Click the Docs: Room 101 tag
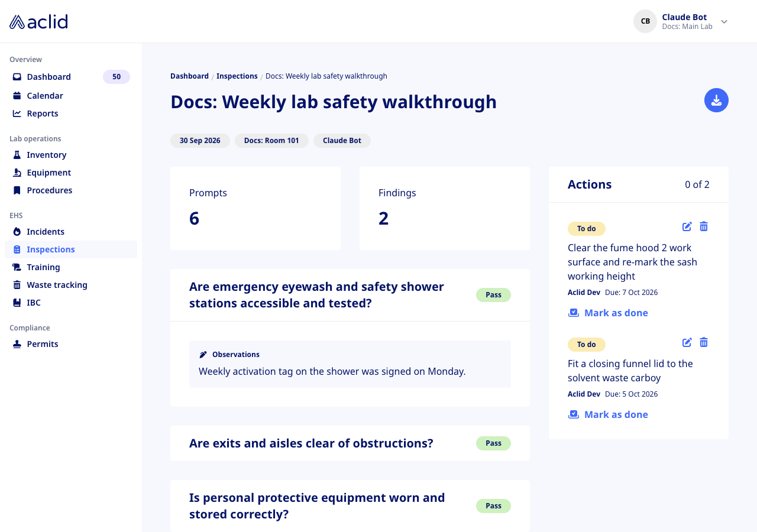757x532 pixels. pyautogui.click(x=271, y=141)
